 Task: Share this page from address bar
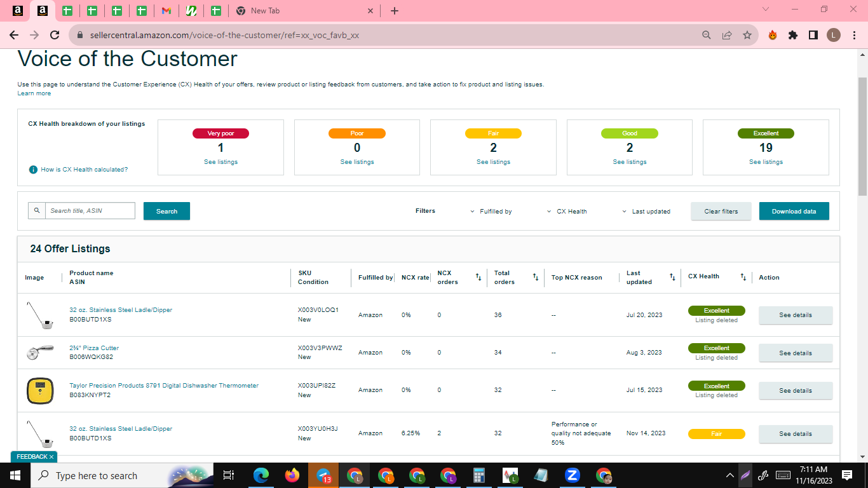(x=727, y=35)
